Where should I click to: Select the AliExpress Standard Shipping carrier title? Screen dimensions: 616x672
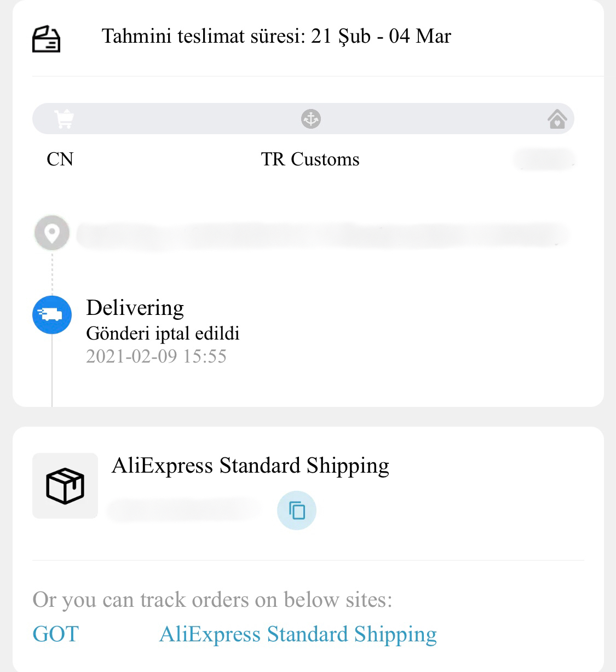click(250, 466)
